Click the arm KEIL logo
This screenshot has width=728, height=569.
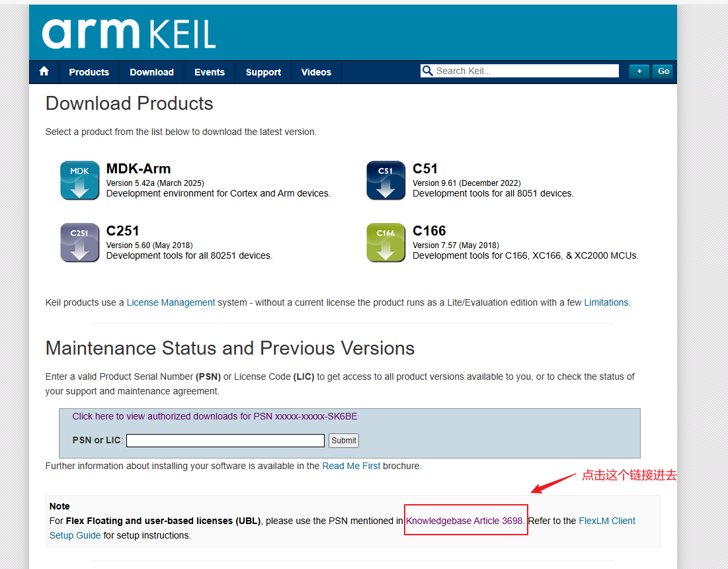click(129, 34)
